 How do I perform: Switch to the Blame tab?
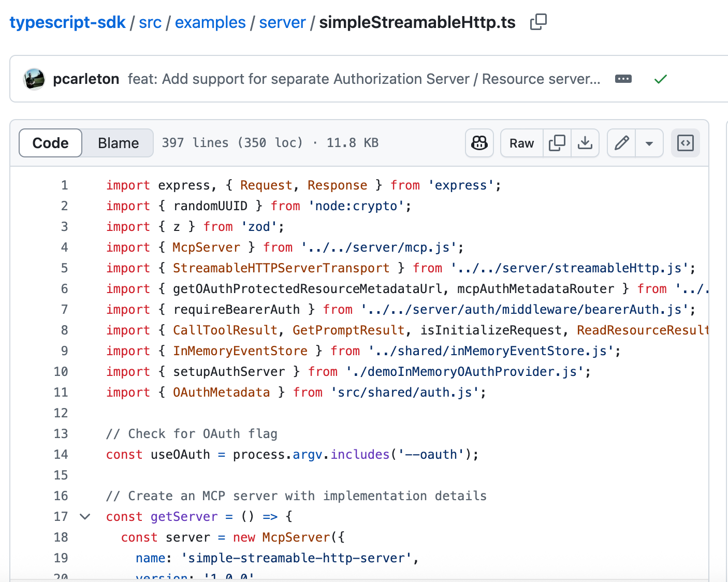pyautogui.click(x=118, y=143)
